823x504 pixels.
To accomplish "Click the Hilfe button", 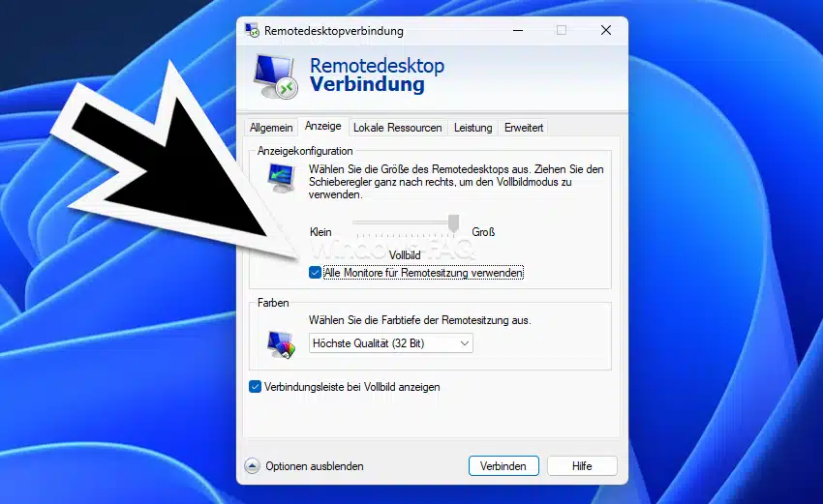I will pos(582,466).
